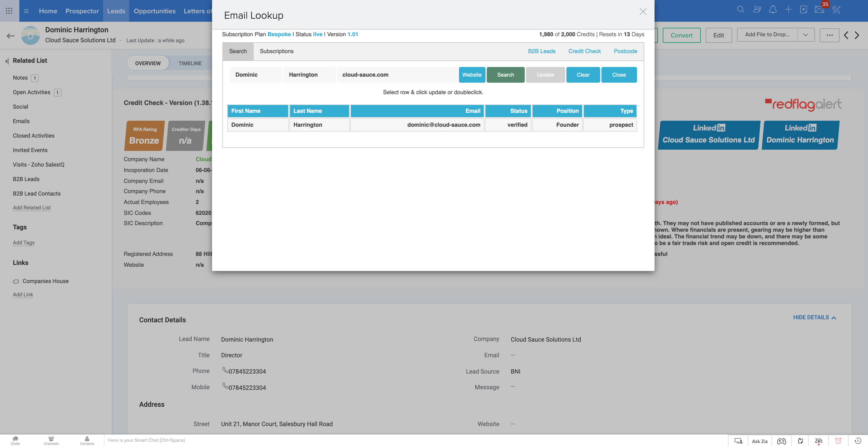
Task: Open Companies House link
Action: click(x=46, y=281)
